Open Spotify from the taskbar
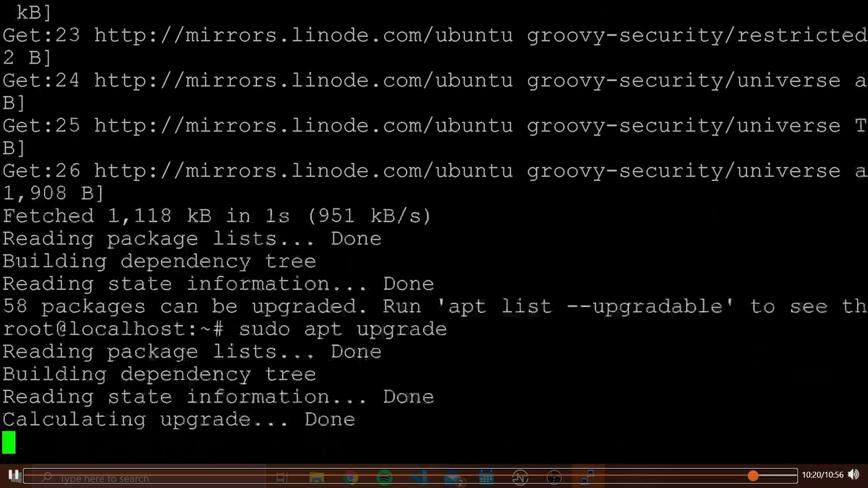 385,477
